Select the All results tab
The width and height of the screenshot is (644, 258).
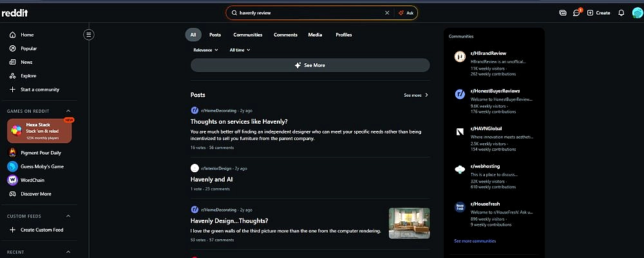(193, 35)
